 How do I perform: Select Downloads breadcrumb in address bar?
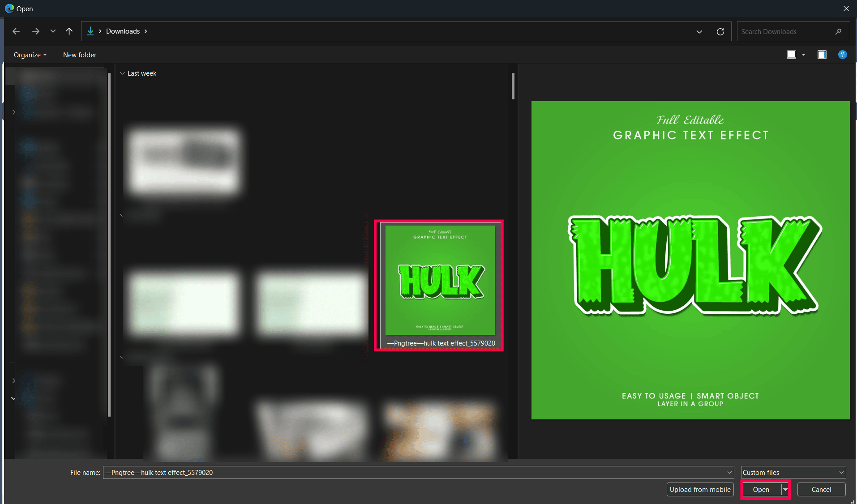click(123, 31)
